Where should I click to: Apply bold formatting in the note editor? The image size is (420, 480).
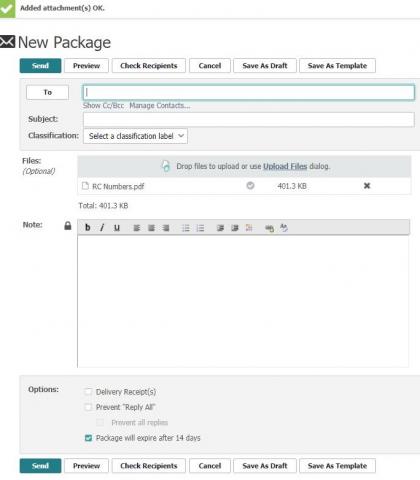[x=88, y=228]
